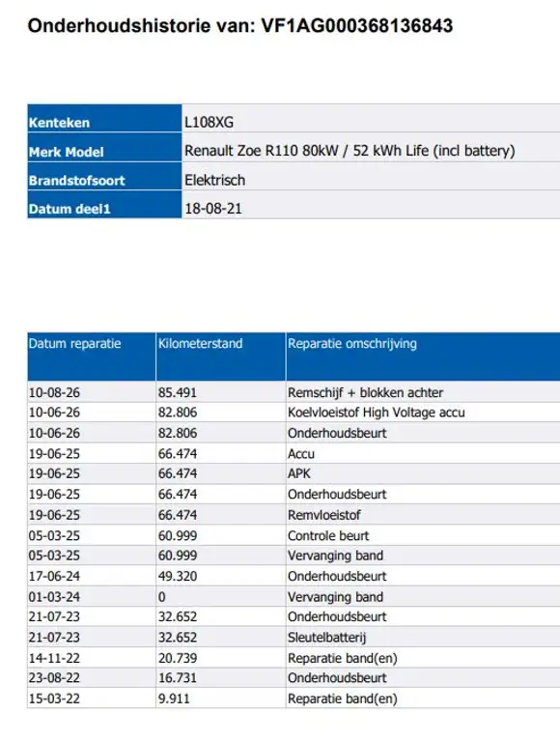Select the Kenteken value L108XG
This screenshot has height=742, width=560.
210,123
